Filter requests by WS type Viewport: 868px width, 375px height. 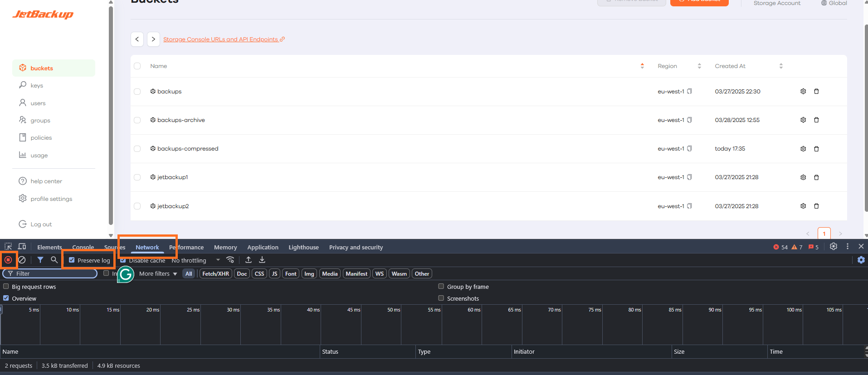pyautogui.click(x=380, y=273)
